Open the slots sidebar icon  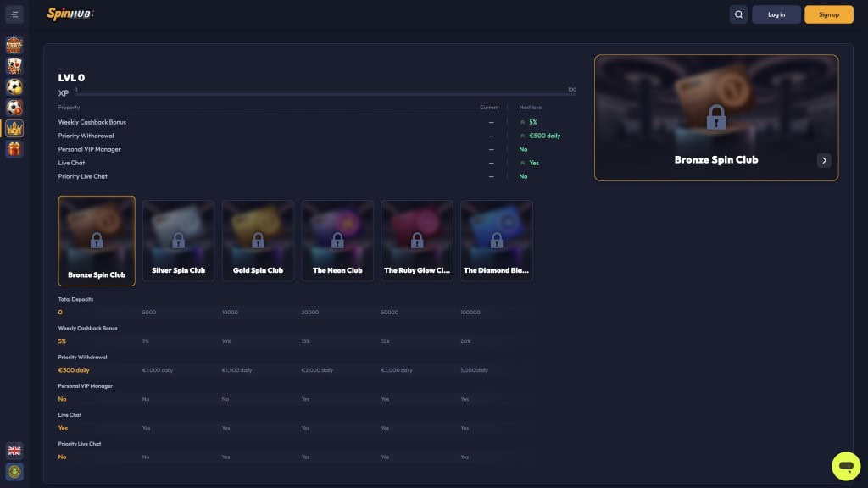[14, 45]
